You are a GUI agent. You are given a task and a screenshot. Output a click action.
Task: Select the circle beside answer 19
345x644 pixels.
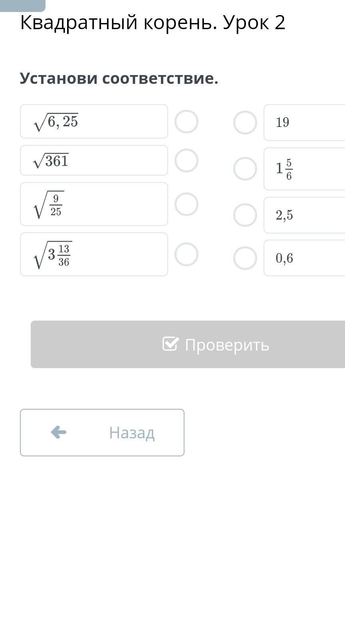[x=245, y=123]
